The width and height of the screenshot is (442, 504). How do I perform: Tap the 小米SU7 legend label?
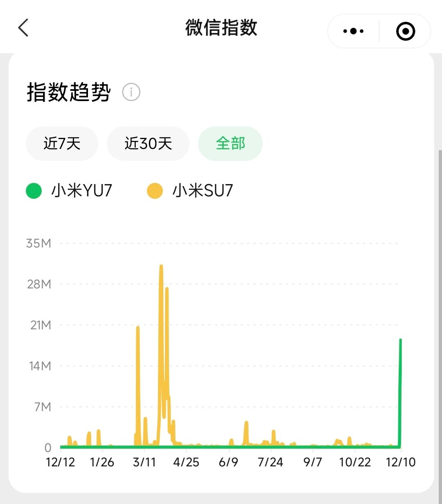pyautogui.click(x=203, y=191)
